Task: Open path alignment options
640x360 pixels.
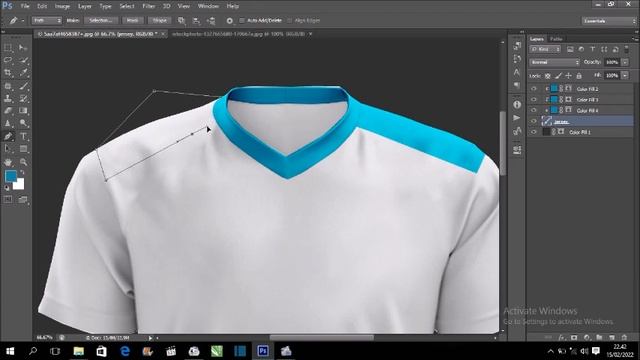Action: [196, 20]
